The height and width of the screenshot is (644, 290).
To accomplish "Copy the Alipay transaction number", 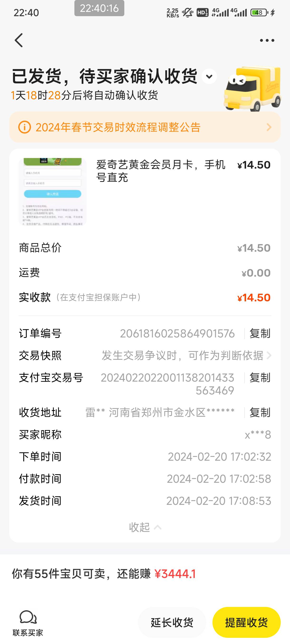I will (260, 378).
